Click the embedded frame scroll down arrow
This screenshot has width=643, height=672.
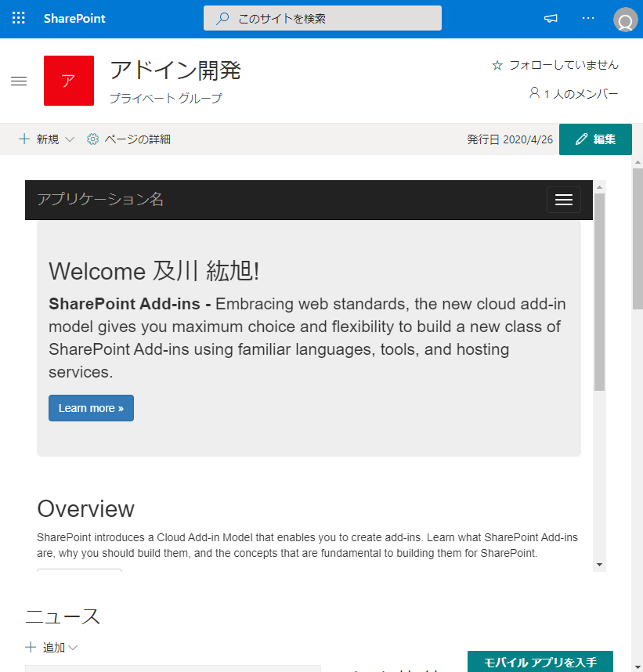click(x=600, y=565)
